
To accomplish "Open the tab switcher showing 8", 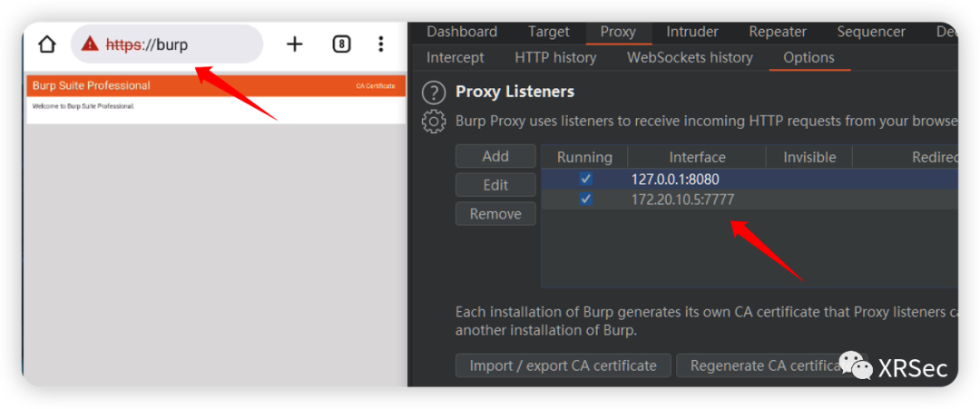I will point(341,44).
